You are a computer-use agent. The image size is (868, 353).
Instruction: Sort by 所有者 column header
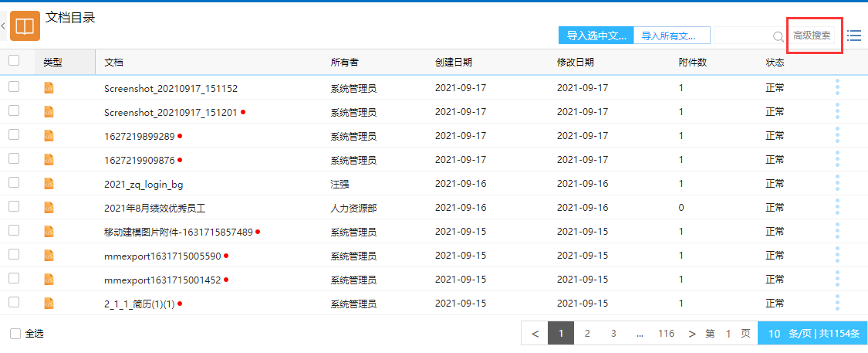[x=344, y=62]
